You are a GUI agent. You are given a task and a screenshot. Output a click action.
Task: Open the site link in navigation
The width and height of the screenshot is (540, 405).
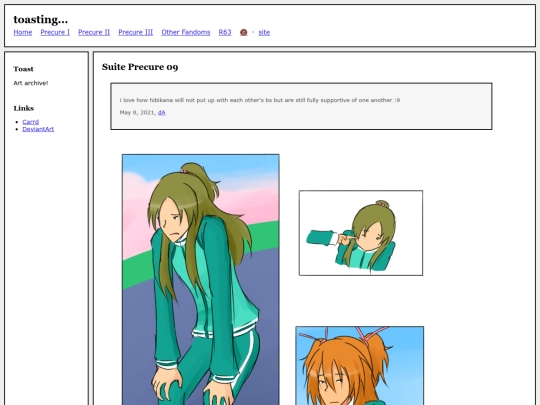tap(264, 32)
